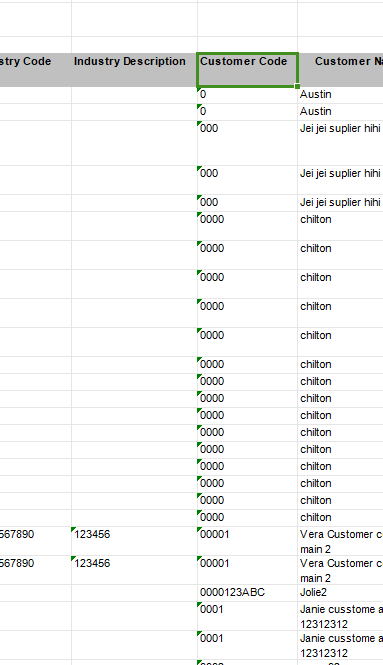Select the first customer code 000 cell
Image resolution: width=383 pixels, height=665 pixels.
[247, 143]
